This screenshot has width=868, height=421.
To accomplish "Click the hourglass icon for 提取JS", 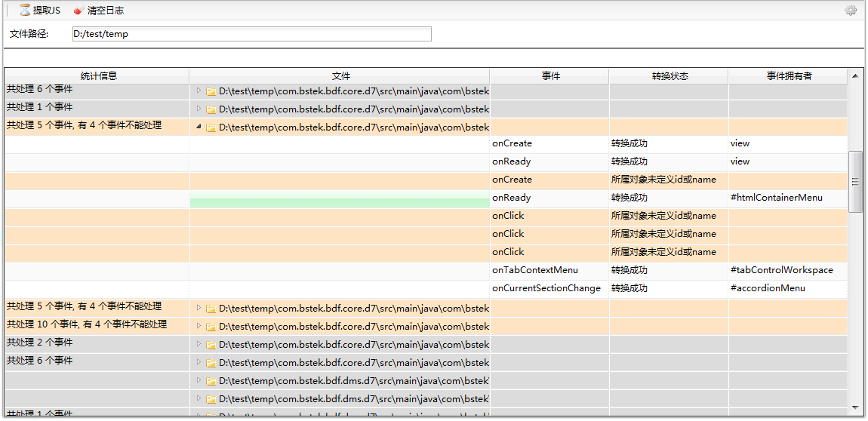I will click(25, 11).
